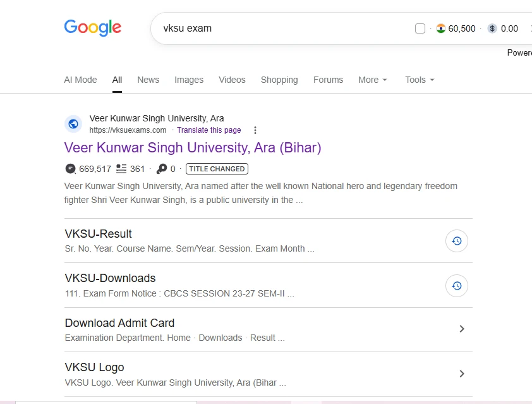
Task: Open the VKSU-Result sitelink
Action: (x=98, y=234)
